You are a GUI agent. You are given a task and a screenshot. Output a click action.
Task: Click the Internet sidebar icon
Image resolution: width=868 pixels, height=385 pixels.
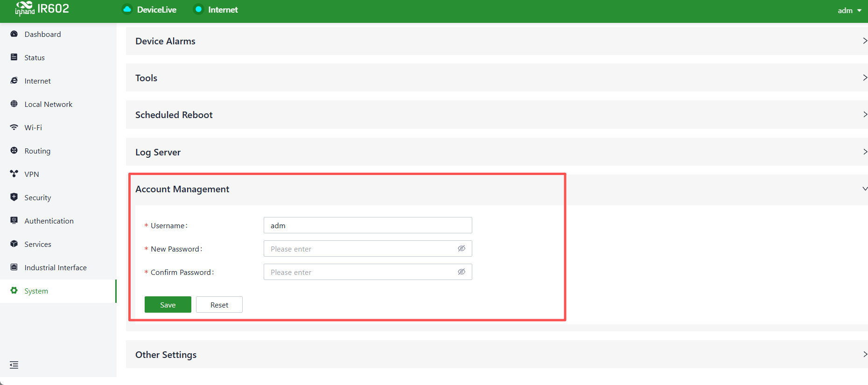pos(14,81)
